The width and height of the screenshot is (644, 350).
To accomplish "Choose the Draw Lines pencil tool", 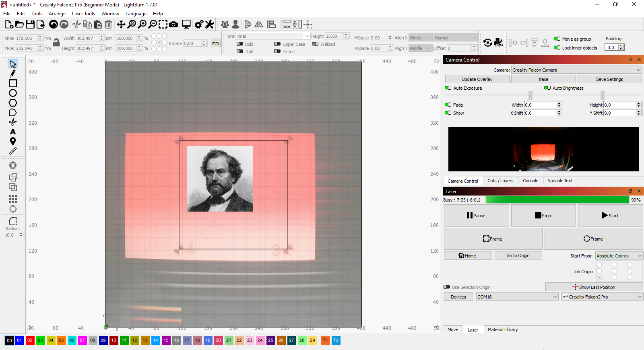I will [13, 74].
